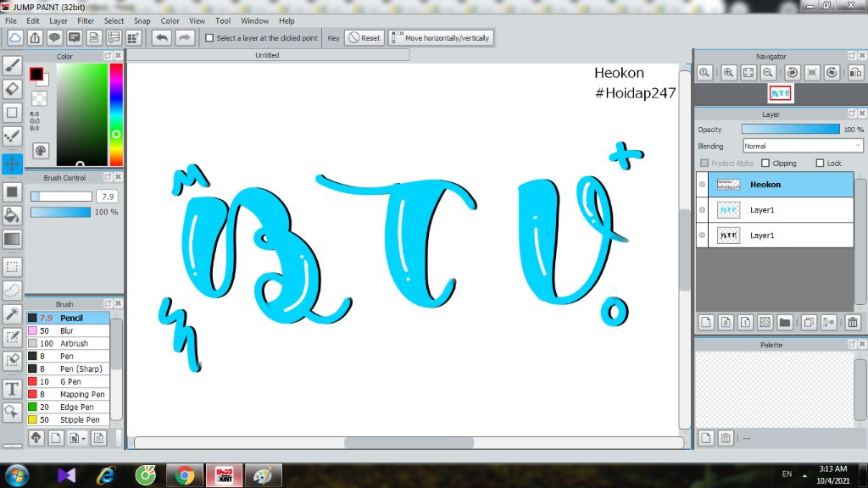Switch to the Untitled canvas tab
The height and width of the screenshot is (488, 868).
267,55
